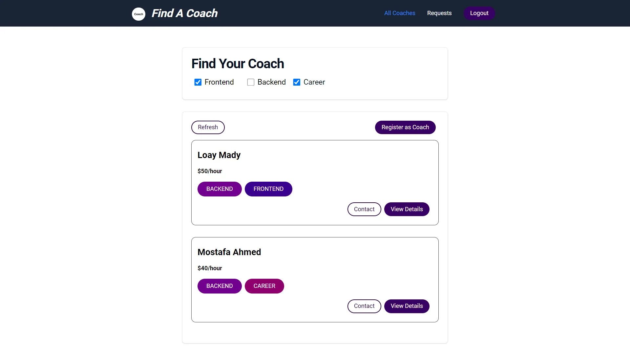The image size is (630, 364).
Task: Click the heading Find Your Coach
Action: coord(238,63)
